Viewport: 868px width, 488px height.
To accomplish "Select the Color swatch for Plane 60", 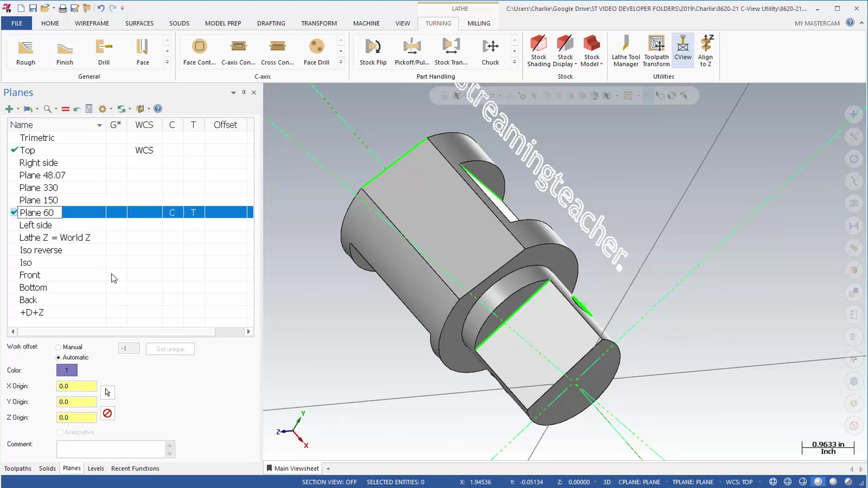I will (x=67, y=370).
